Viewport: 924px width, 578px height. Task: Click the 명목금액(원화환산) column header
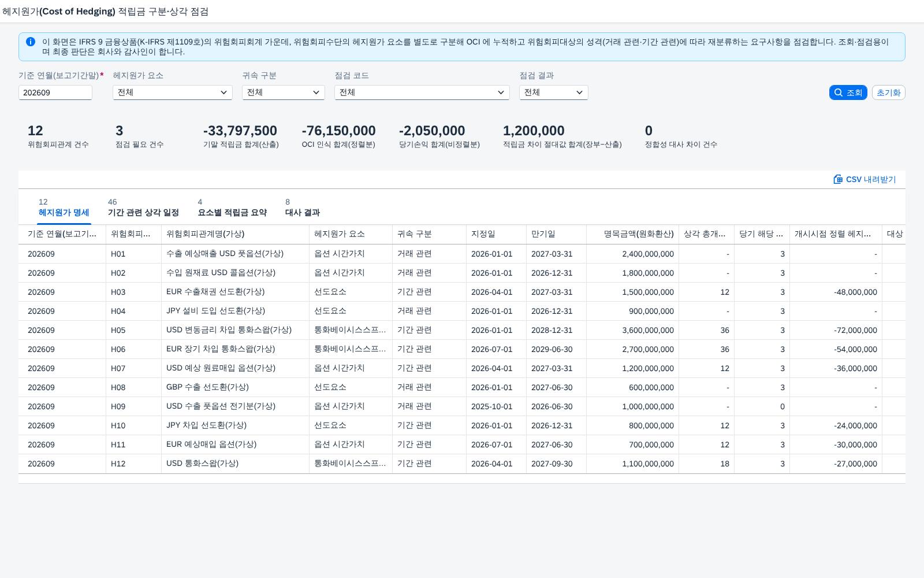632,234
